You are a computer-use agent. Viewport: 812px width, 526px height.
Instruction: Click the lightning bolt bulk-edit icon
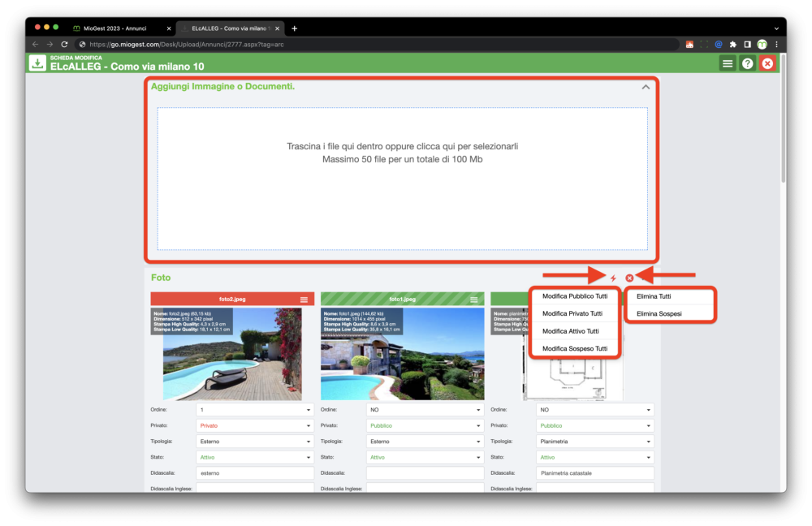coord(613,278)
